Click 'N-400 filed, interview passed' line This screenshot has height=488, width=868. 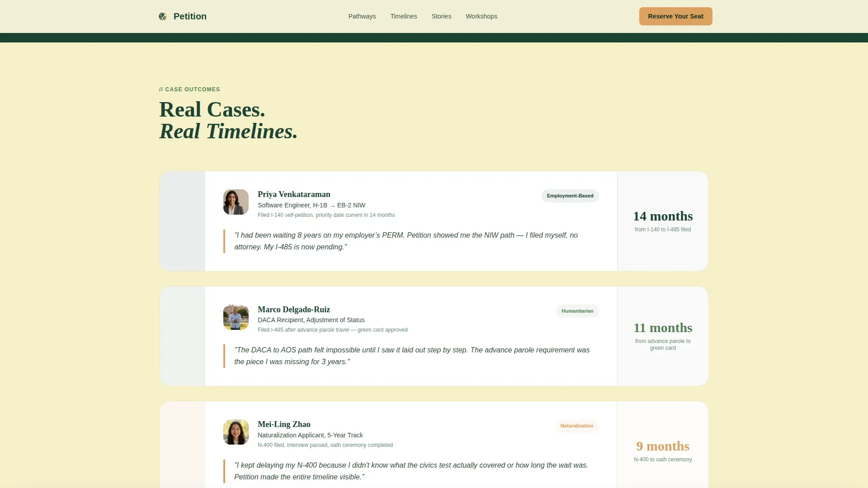[325, 445]
